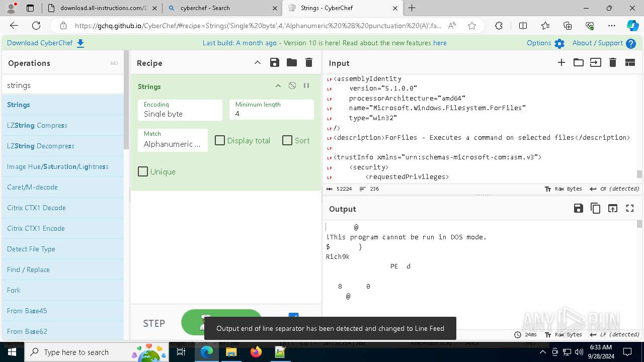Click the STEP button
Viewport: 644px width, 362px height.
[x=154, y=323]
